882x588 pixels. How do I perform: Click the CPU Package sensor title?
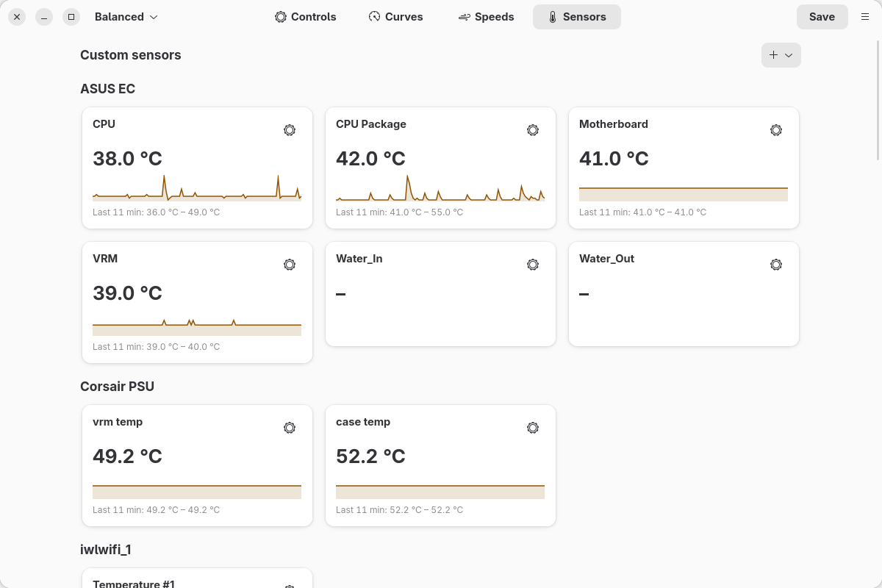pos(370,124)
